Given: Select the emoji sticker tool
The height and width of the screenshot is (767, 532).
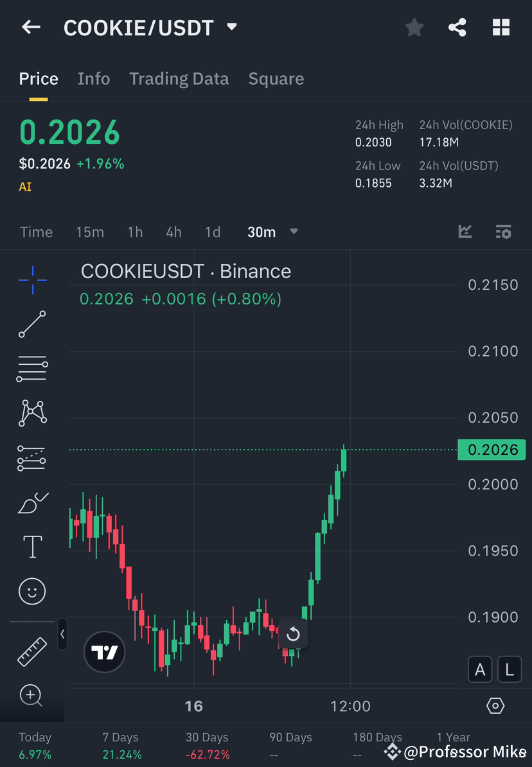Looking at the screenshot, I should [32, 591].
